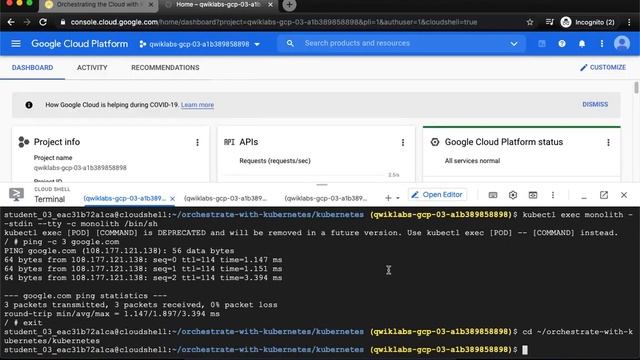Go forward with the browser forward arrow
This screenshot has width=640, height=360.
(27, 22)
